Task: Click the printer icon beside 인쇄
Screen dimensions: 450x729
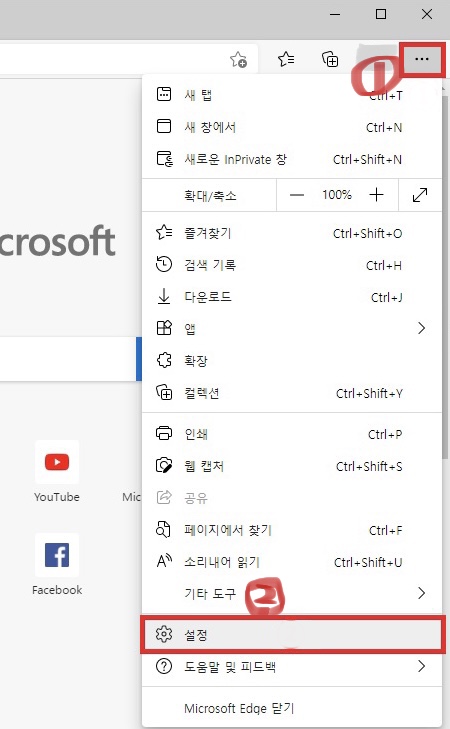Action: click(164, 433)
